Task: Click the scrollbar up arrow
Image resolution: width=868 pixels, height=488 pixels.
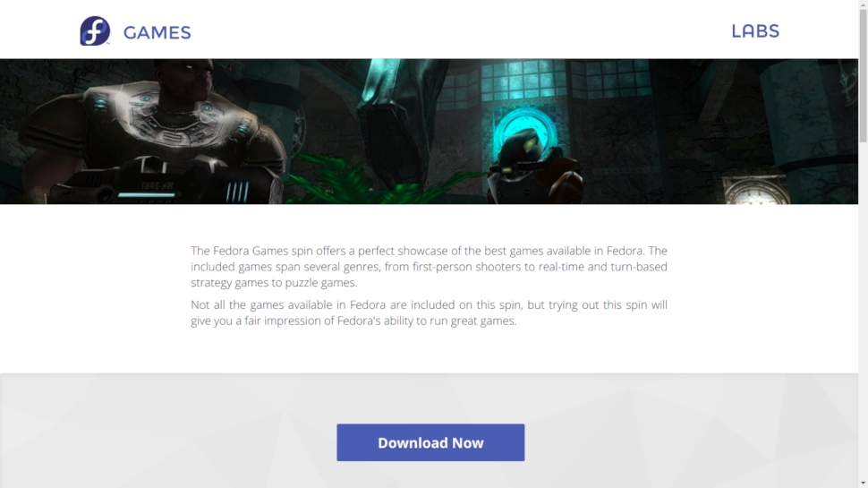Action: (863, 4)
